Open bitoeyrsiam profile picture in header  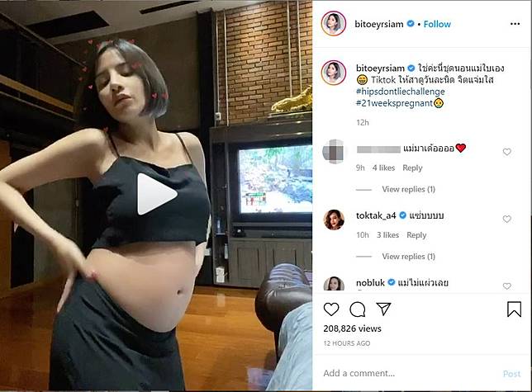(334, 23)
